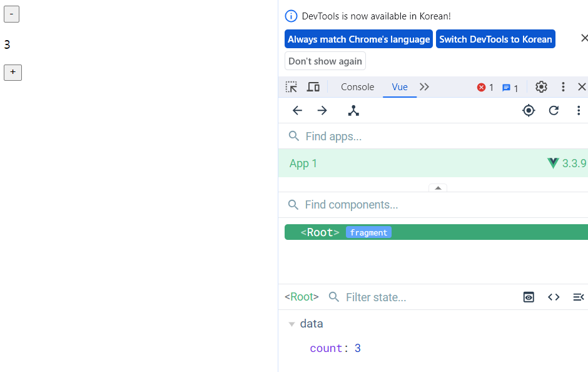Open the blue issues message counter
588x372 pixels.
tap(510, 88)
